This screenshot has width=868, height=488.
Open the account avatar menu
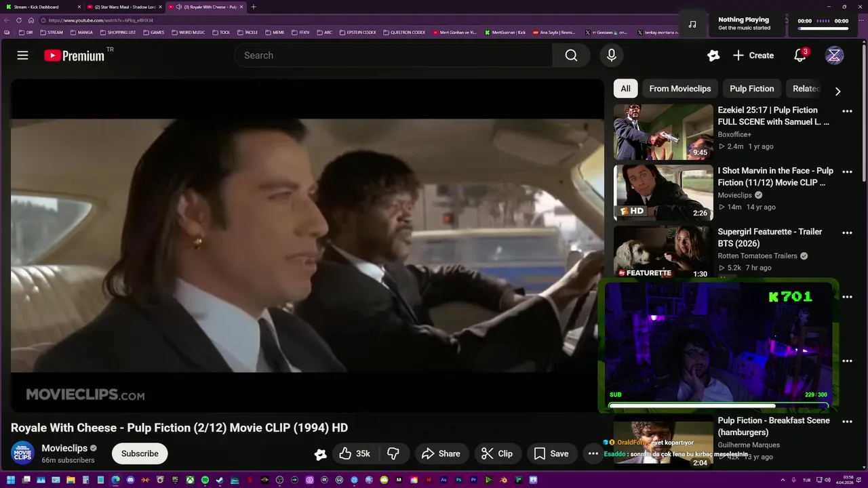(834, 56)
